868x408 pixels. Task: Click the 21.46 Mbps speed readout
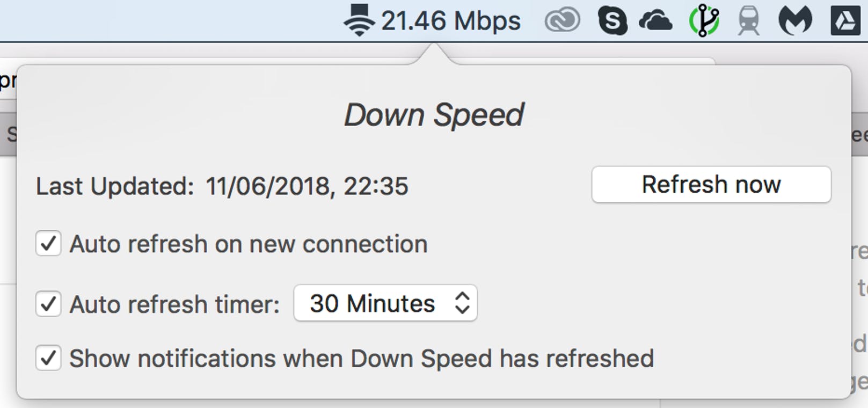tap(451, 21)
